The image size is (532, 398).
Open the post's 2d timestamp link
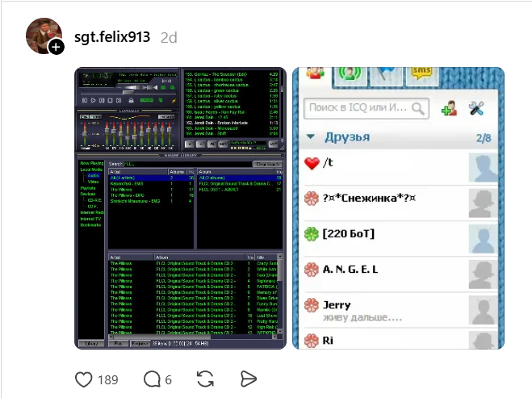[169, 38]
